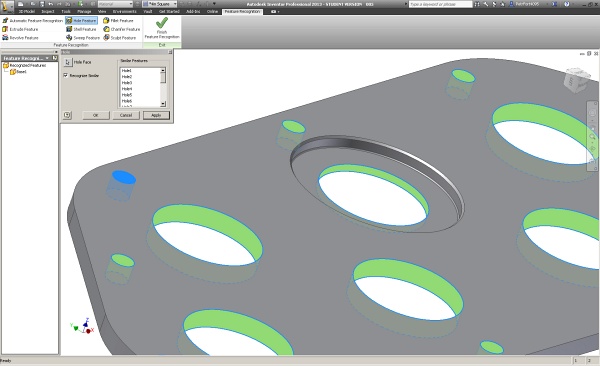Open the Get Started ribbon tab

pos(169,11)
